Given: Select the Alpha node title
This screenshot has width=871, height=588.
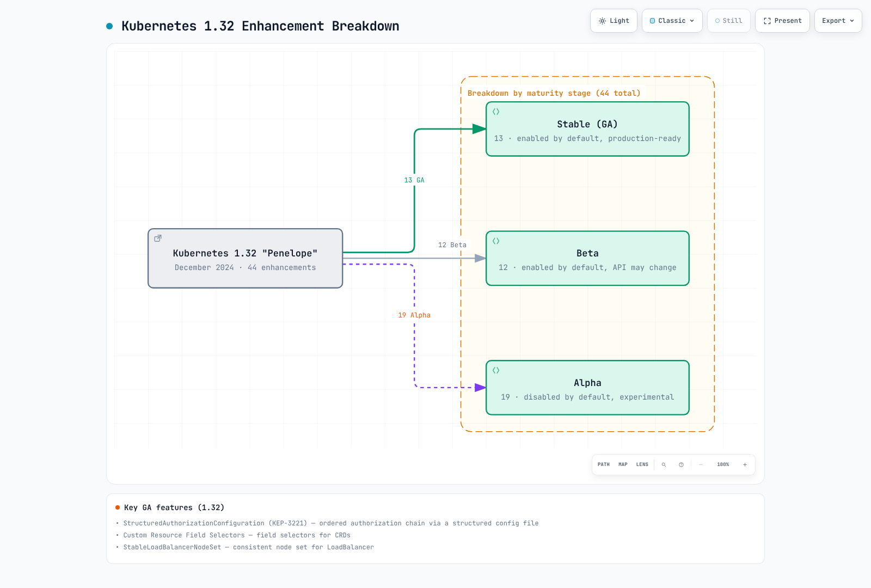Looking at the screenshot, I should pyautogui.click(x=587, y=383).
